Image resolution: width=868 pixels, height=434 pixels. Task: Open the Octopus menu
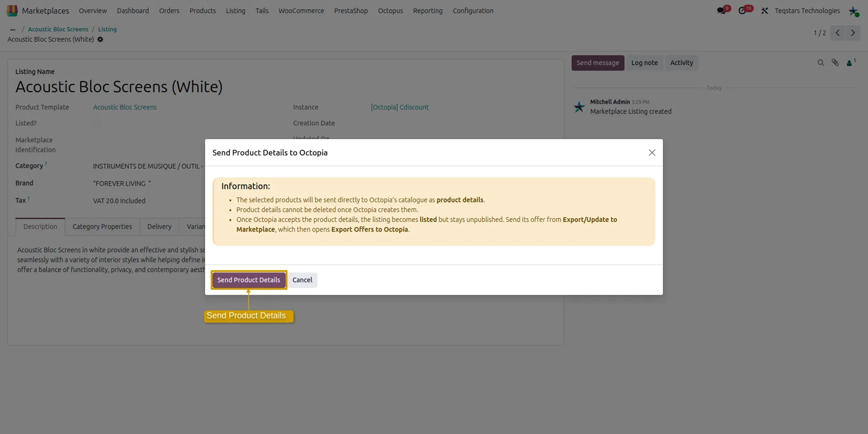(391, 11)
